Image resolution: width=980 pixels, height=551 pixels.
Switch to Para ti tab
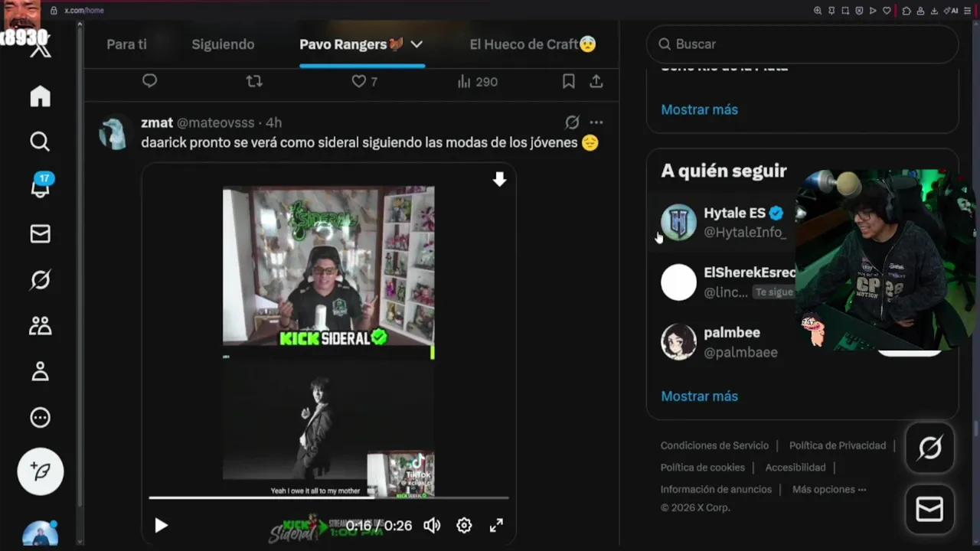pyautogui.click(x=126, y=44)
